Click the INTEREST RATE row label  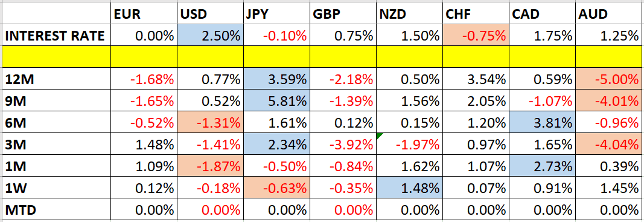(56, 36)
